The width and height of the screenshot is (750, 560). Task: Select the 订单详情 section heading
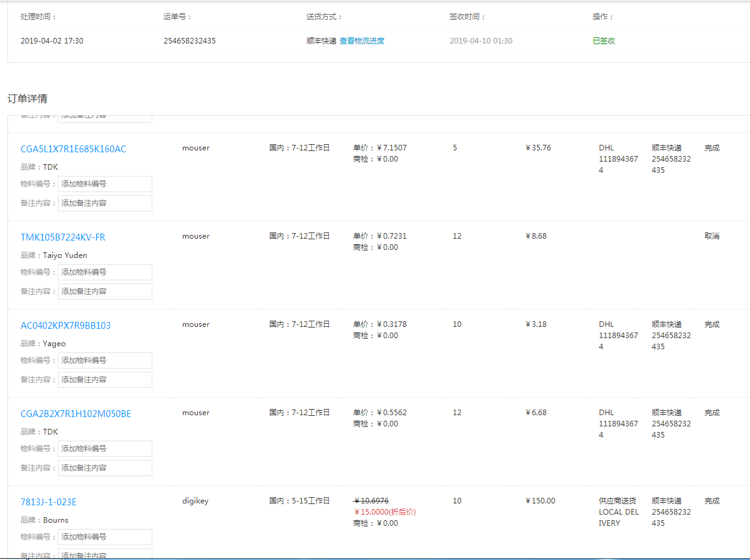tap(27, 99)
